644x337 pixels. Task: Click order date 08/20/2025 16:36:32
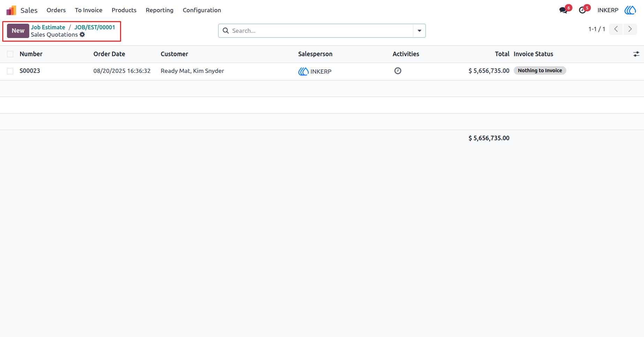(122, 71)
